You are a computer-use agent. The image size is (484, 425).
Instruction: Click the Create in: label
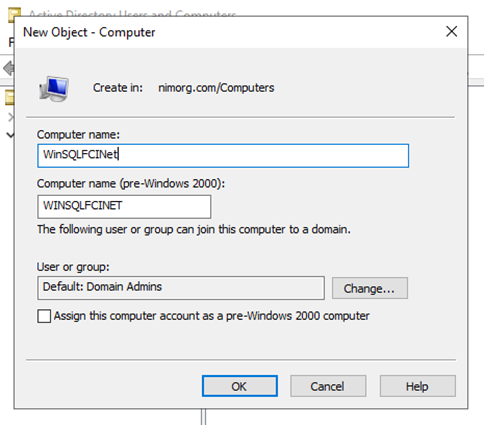[x=118, y=88]
